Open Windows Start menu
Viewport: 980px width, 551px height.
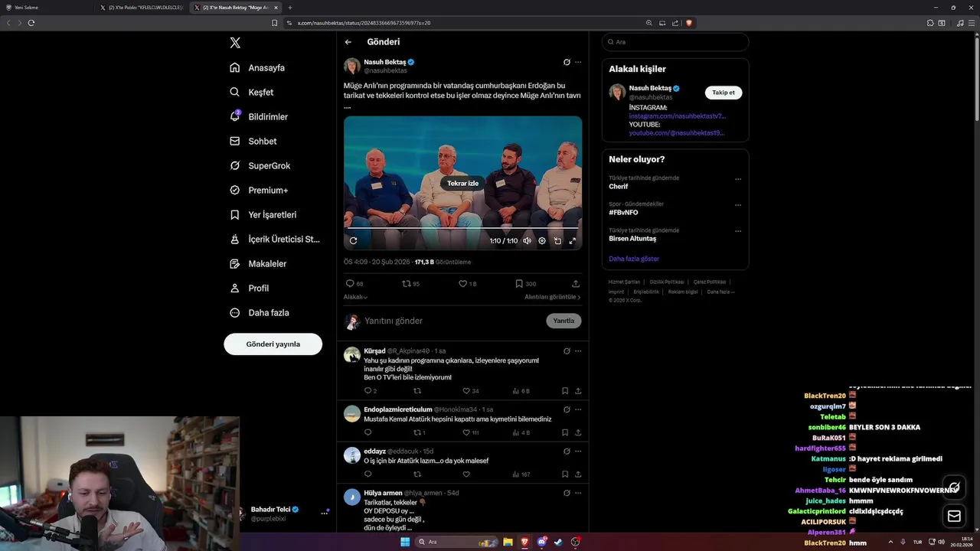click(x=405, y=542)
